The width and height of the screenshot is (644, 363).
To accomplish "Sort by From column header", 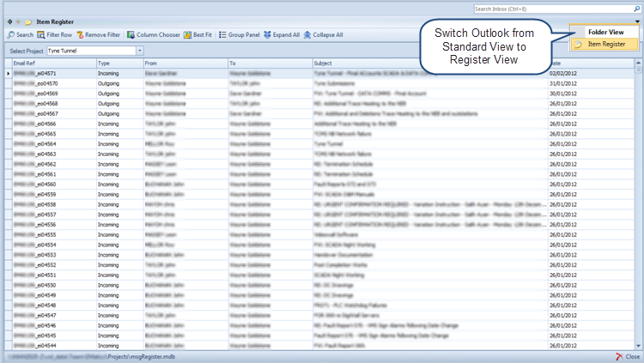I will tap(185, 64).
